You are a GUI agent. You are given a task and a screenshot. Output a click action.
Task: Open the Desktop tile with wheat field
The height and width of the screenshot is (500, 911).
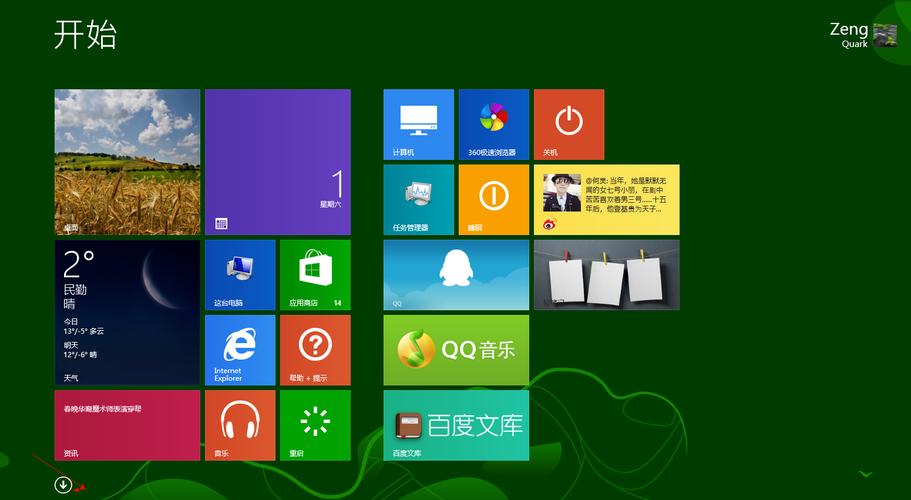click(x=127, y=162)
